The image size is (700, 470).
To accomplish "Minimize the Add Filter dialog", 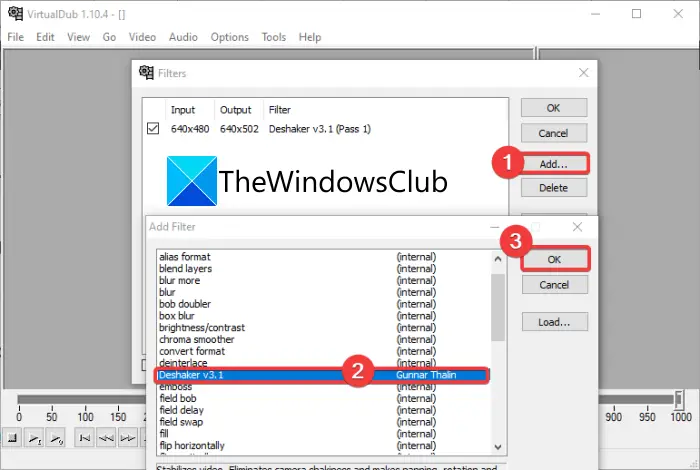I will tap(494, 227).
